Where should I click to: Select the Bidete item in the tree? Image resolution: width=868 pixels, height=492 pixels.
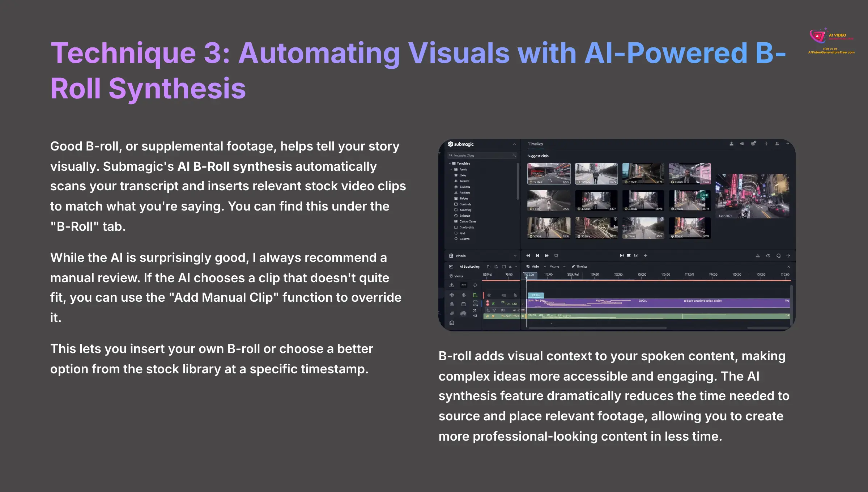tap(461, 198)
